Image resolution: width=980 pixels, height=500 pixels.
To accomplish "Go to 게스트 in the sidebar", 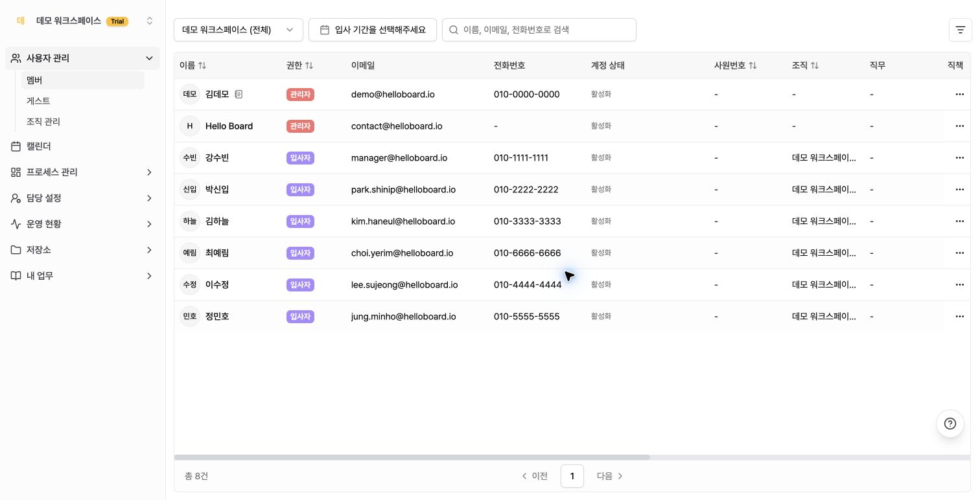I will pyautogui.click(x=83, y=101).
